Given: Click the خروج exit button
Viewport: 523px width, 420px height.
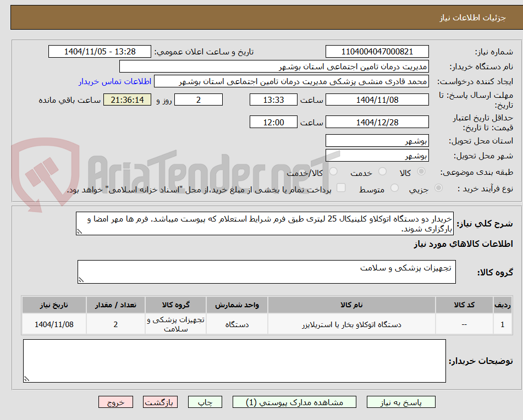Looking at the screenshot, I should click(115, 402).
